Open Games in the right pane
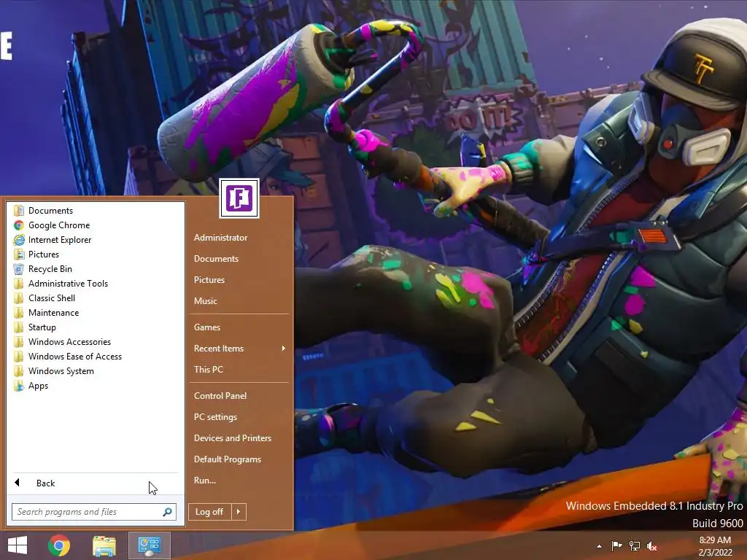Screen dimensions: 747x560 pos(206,327)
